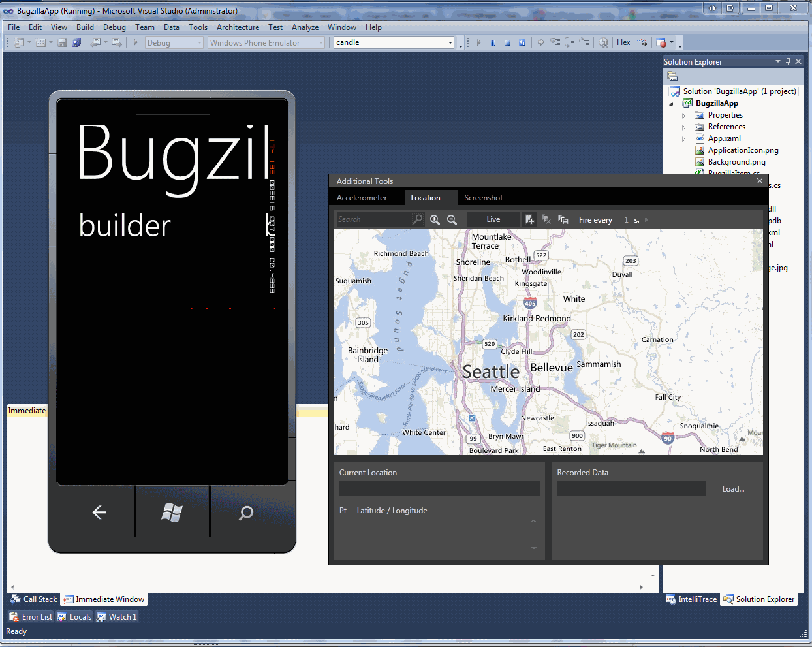
Task: Select Background.png in Solution Explorer
Action: pyautogui.click(x=736, y=162)
